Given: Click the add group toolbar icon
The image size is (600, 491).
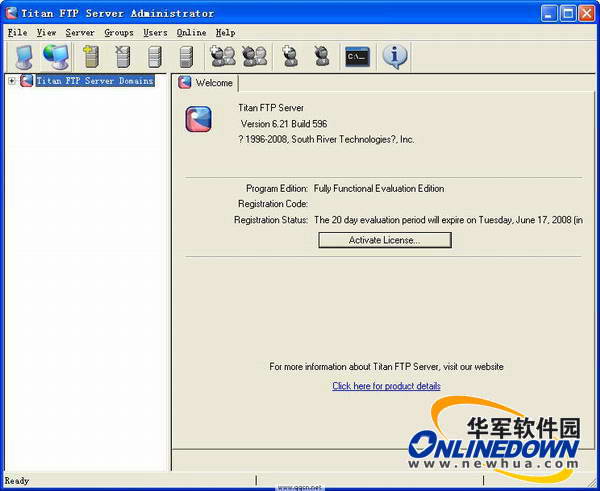Looking at the screenshot, I should 223,56.
